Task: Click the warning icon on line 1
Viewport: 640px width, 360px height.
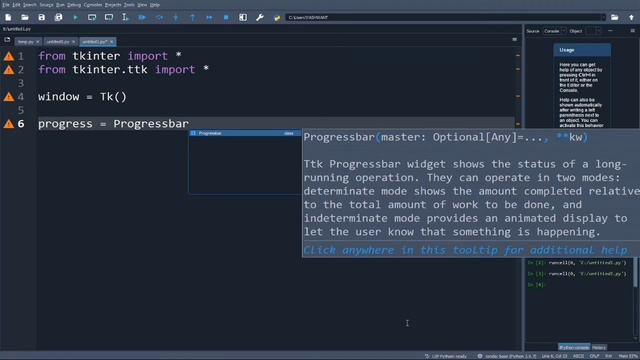Action: (9, 56)
